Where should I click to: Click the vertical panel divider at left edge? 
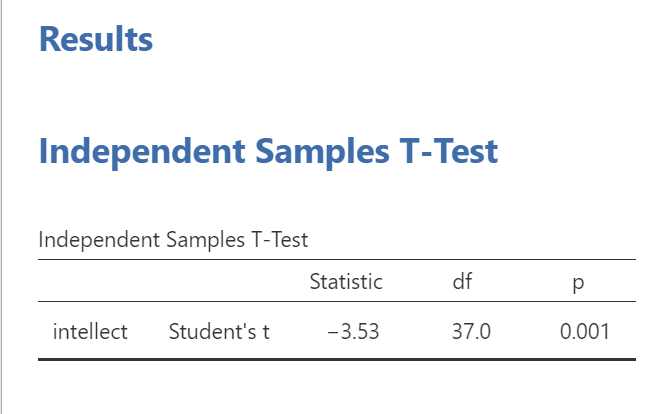tap(3, 200)
